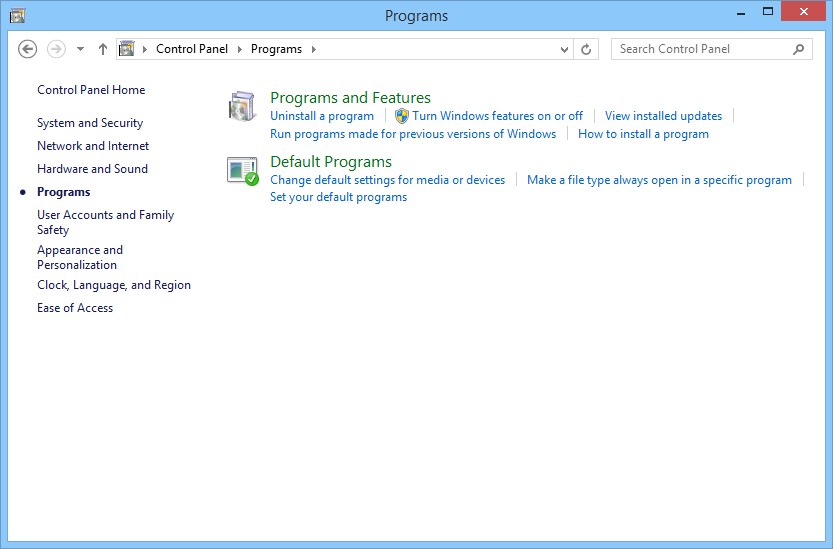
Task: Select Control Panel in the breadcrumb path
Action: point(192,49)
